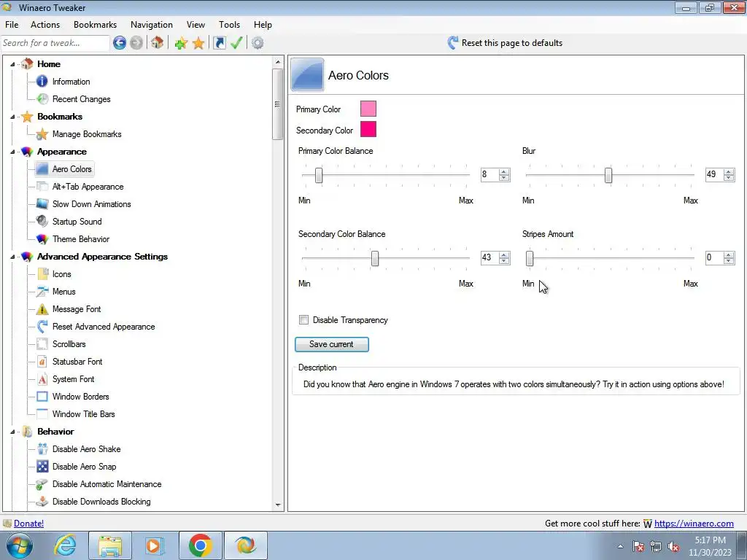Click the Secondary Color magenta swatch
The image size is (747, 560).
(x=368, y=129)
